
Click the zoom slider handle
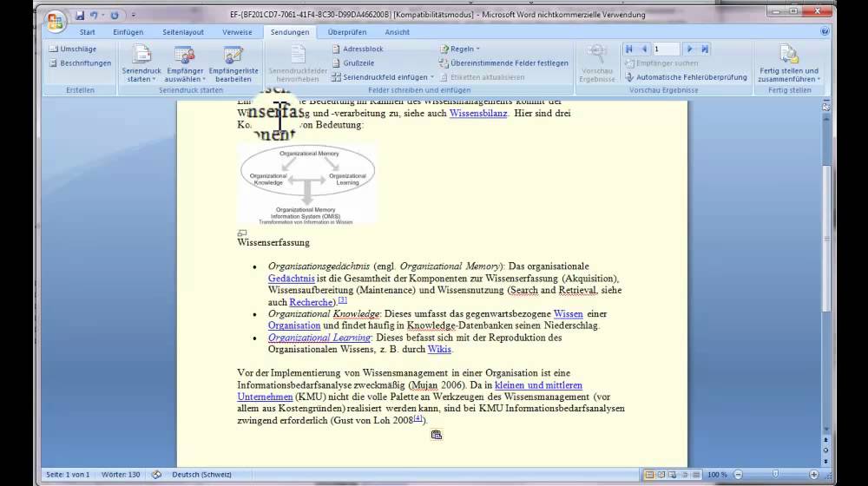point(775,475)
